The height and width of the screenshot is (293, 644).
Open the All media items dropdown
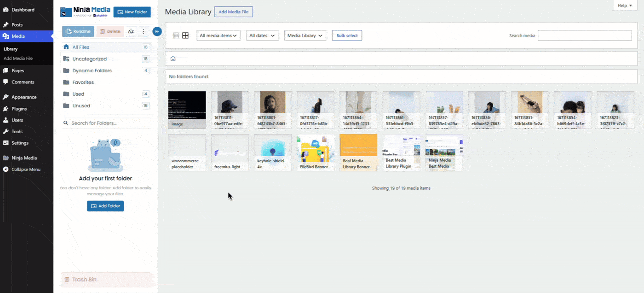(218, 35)
